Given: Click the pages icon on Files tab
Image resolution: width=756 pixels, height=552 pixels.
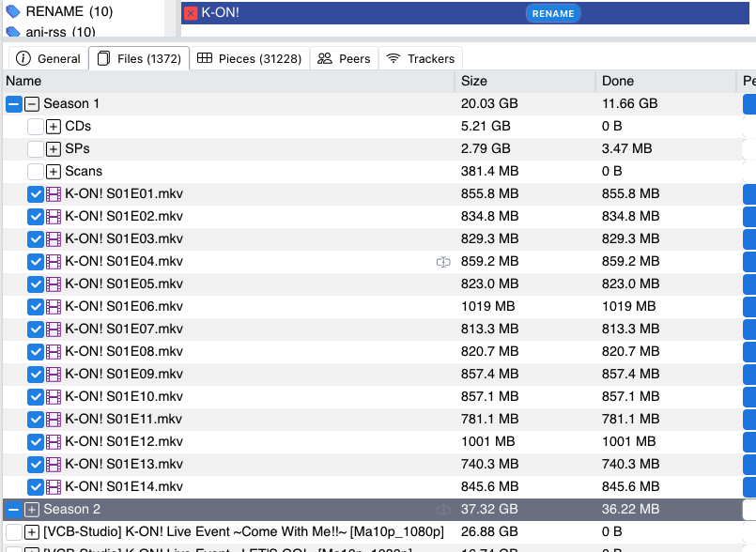Looking at the screenshot, I should pos(103,58).
